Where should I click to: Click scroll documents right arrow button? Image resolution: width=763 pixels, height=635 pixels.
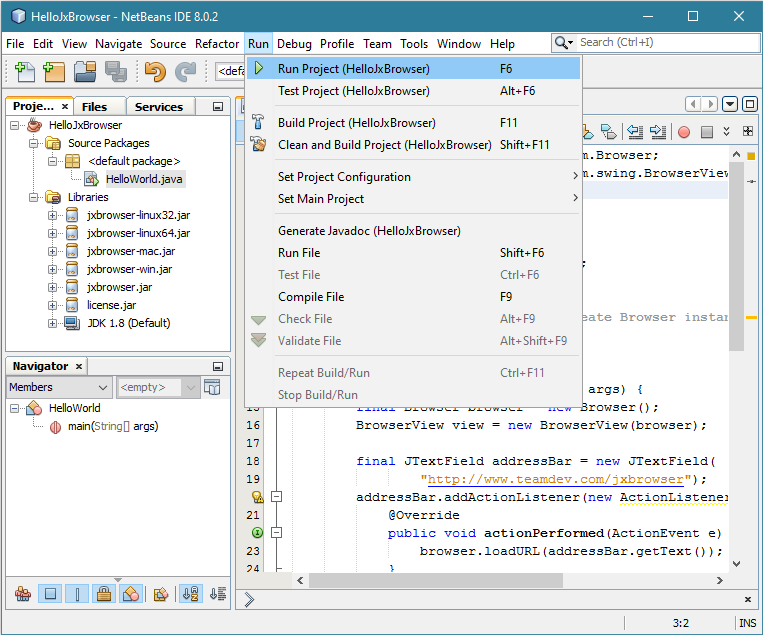tap(710, 104)
